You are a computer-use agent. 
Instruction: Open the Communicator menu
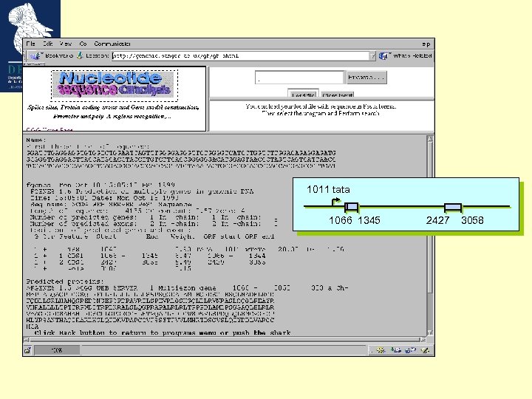click(112, 44)
